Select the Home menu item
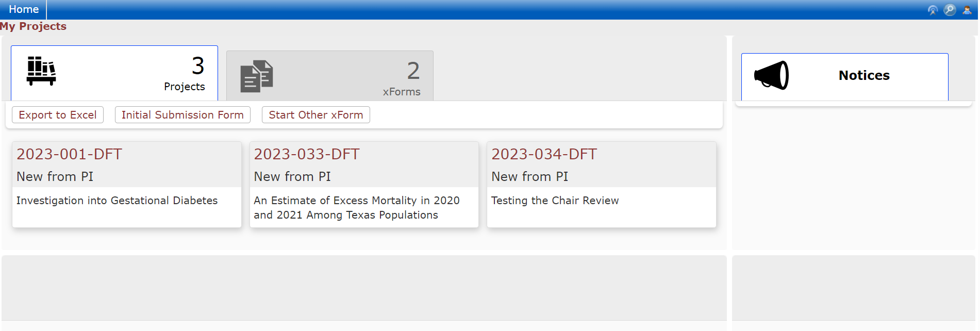Screen dimensions: 980x331 [x=24, y=9]
